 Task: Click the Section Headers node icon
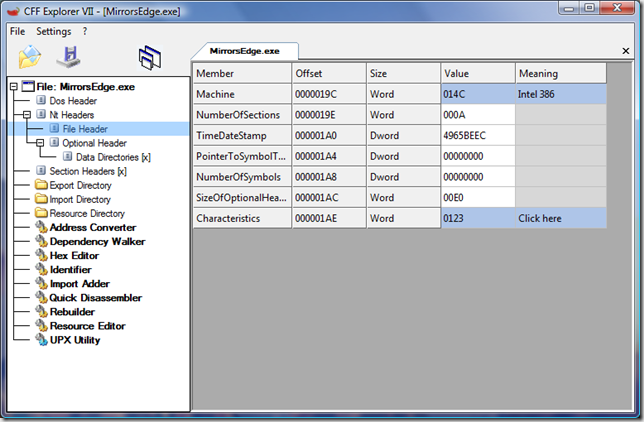pyautogui.click(x=41, y=171)
